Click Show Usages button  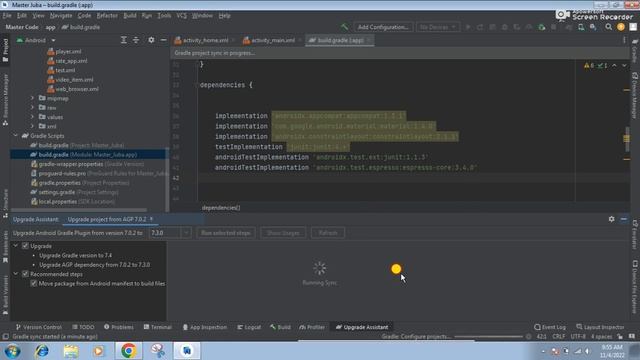[x=283, y=233]
